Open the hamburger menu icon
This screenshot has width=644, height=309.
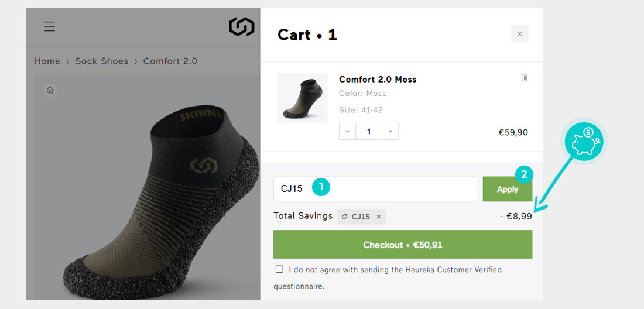point(50,26)
